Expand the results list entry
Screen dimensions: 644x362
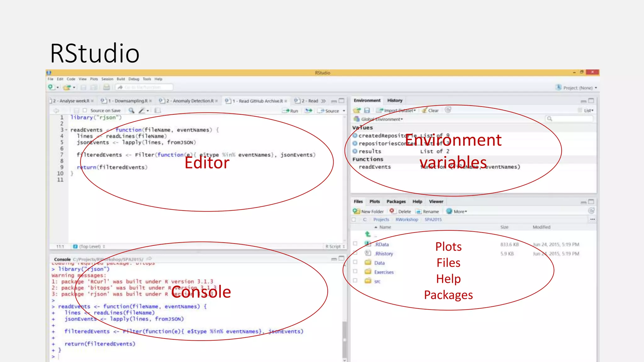[355, 151]
